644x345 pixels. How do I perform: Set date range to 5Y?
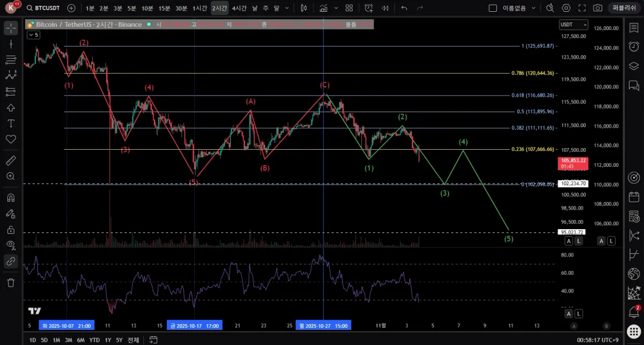tap(119, 340)
